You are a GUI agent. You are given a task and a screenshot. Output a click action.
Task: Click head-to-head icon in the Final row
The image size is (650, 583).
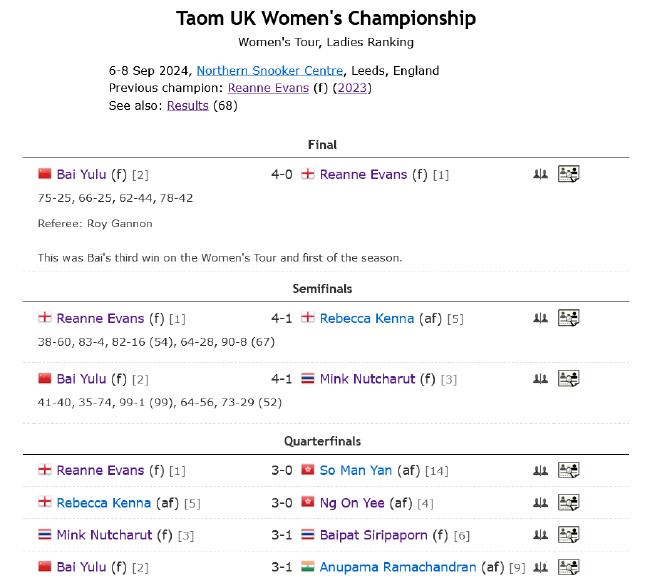540,174
